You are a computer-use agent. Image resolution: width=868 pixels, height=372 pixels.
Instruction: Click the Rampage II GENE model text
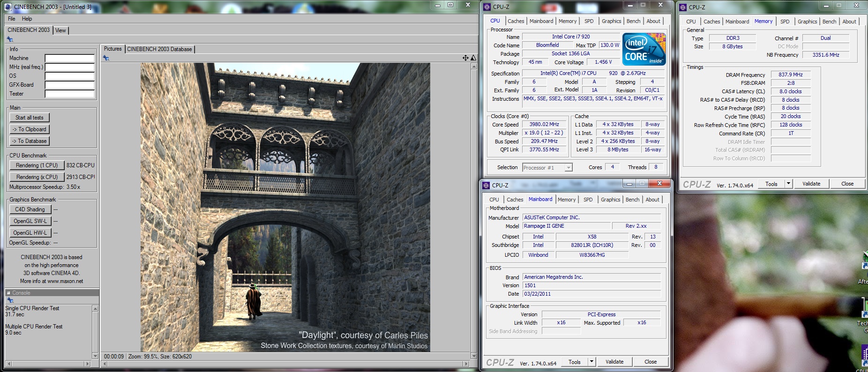[544, 226]
